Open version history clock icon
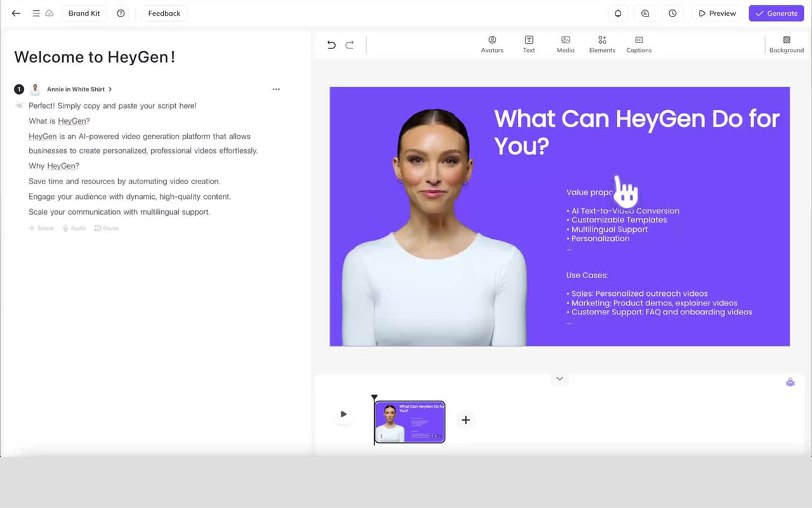Image resolution: width=812 pixels, height=508 pixels. tap(672, 13)
